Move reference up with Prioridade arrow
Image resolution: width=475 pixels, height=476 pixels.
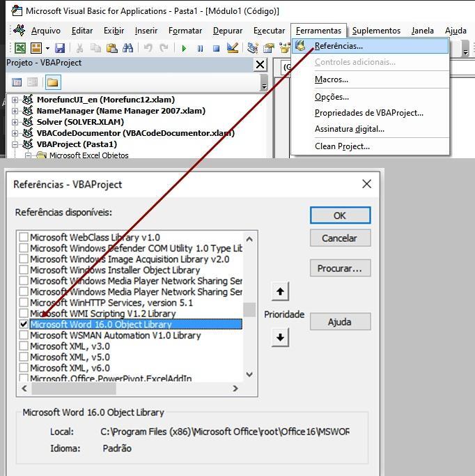(x=280, y=291)
